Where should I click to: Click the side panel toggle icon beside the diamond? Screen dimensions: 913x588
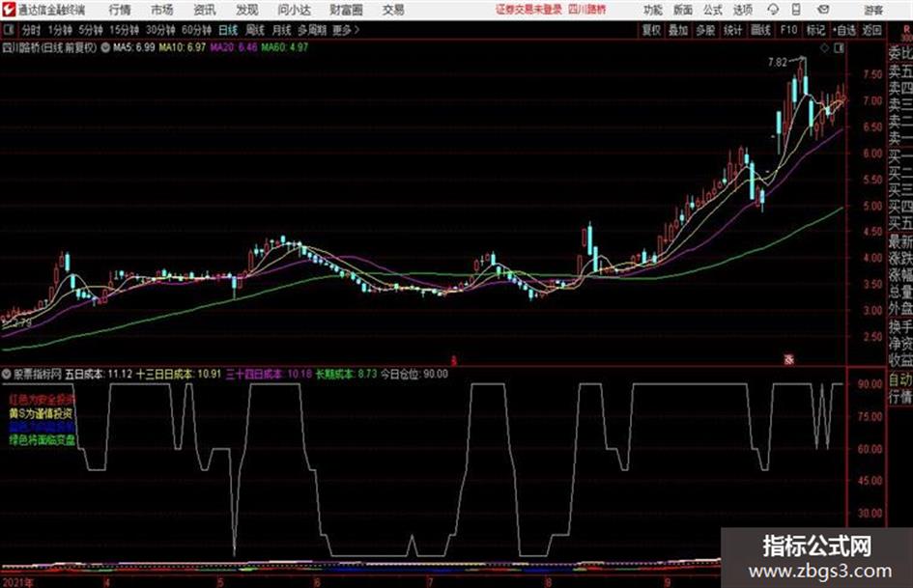(839, 48)
